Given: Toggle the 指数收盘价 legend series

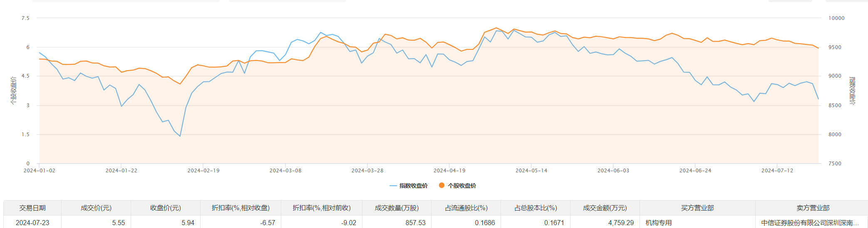Looking at the screenshot, I should point(413,186).
